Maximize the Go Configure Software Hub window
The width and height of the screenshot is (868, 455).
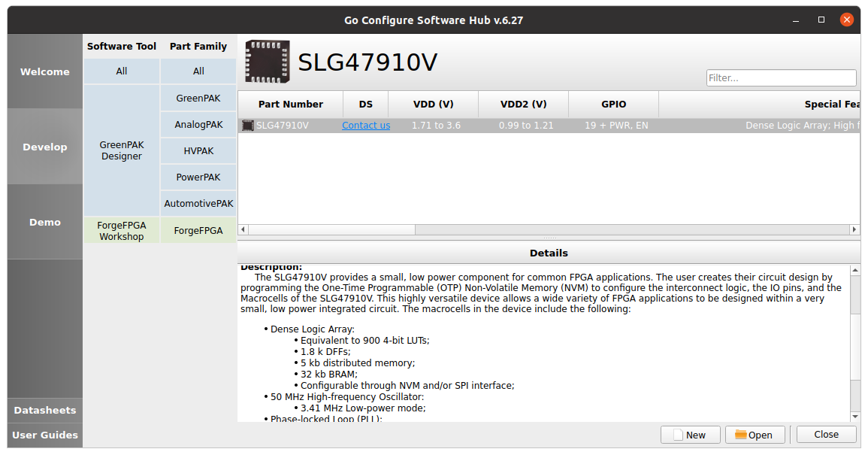(821, 20)
